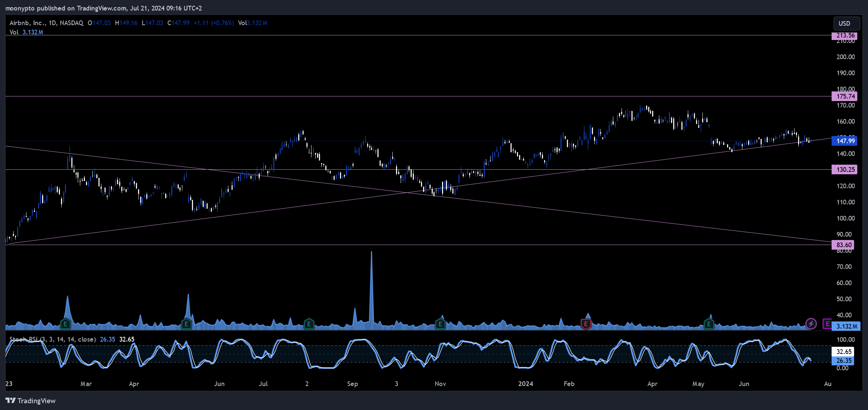The height and width of the screenshot is (410, 868).
Task: Click the 3.132 M volume axis label
Action: click(846, 326)
